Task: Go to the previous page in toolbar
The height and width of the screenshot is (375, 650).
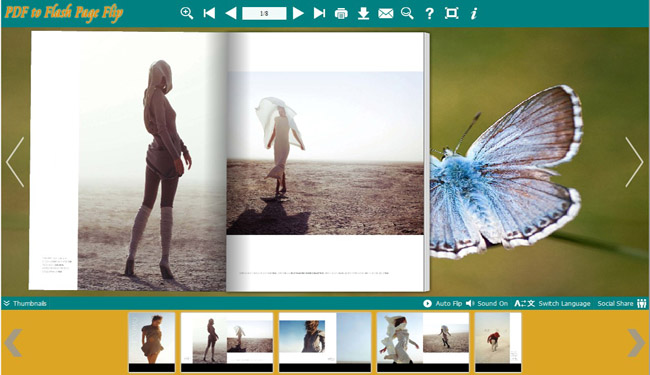Action: (231, 13)
